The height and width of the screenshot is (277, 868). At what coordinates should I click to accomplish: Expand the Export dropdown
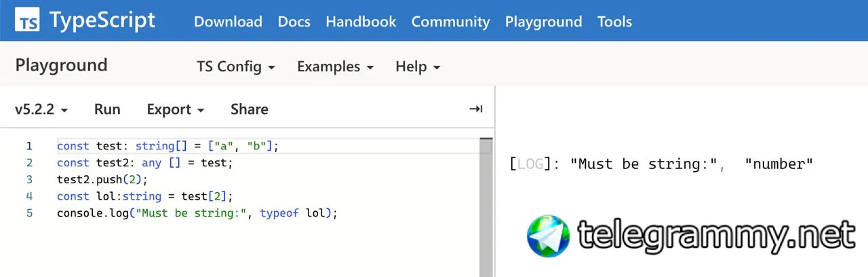(176, 109)
